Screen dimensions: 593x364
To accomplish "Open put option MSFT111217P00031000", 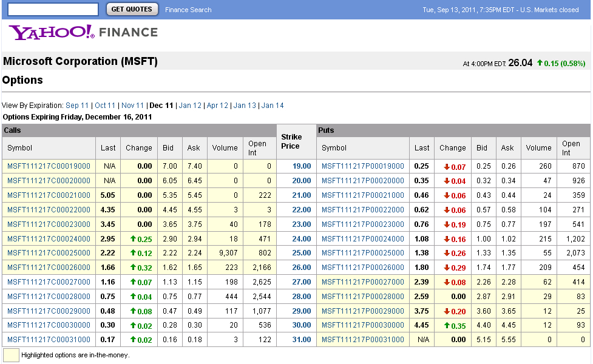I will point(363,340).
